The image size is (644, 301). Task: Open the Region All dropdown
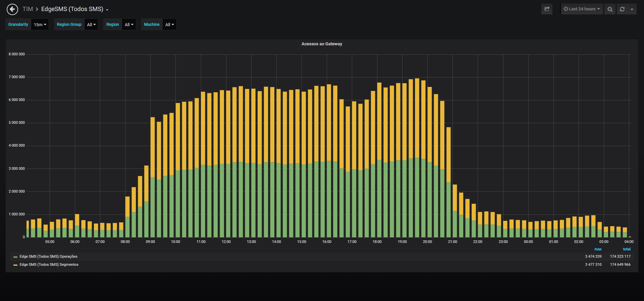coord(129,24)
